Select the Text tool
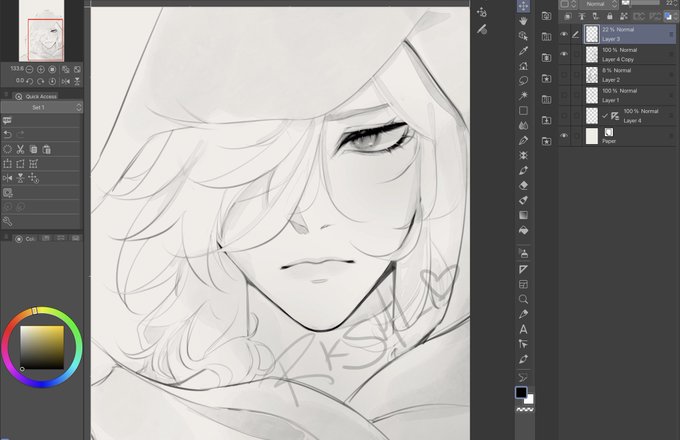 [523, 329]
